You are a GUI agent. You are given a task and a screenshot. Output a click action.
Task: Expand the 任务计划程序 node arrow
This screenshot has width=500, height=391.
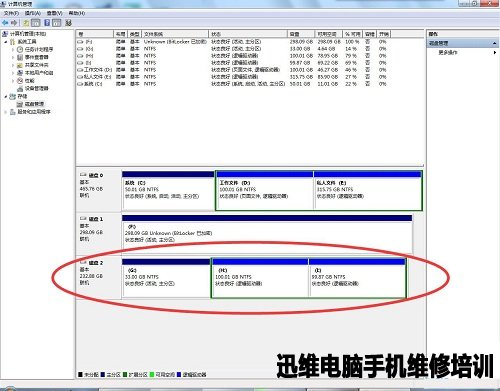coord(13,49)
